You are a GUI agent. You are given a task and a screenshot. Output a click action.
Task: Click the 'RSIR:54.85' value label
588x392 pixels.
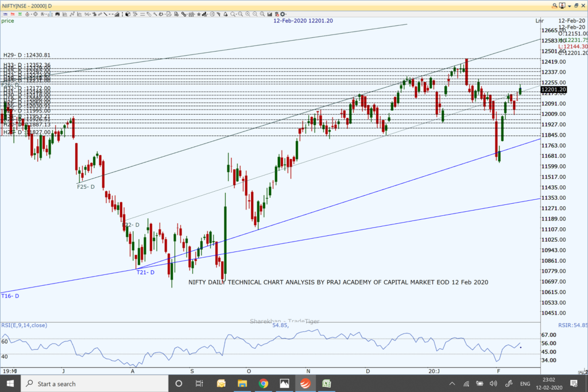pos(572,325)
